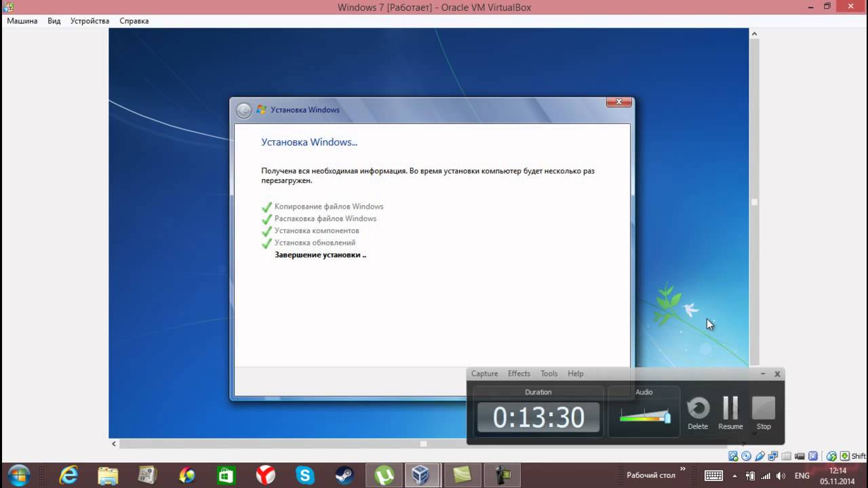Close the Windows Setup dialog
868x488 pixels.
618,102
